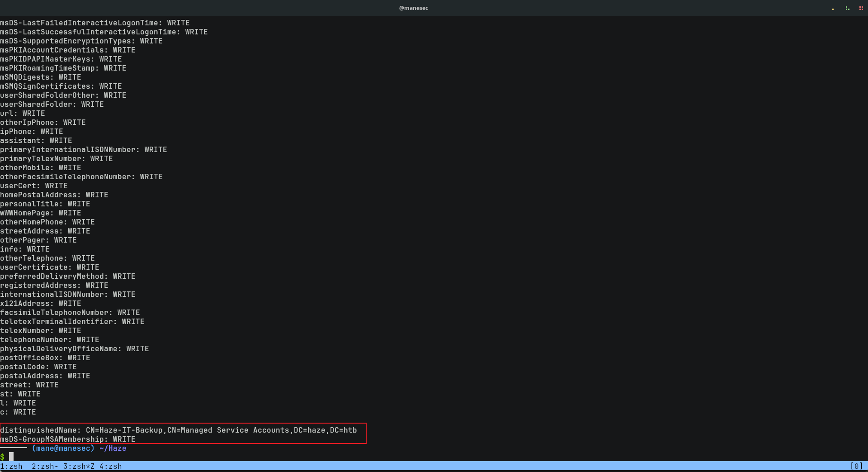The image size is (868, 472).
Task: Switch to tmux window 1:zsh
Action: click(11, 466)
